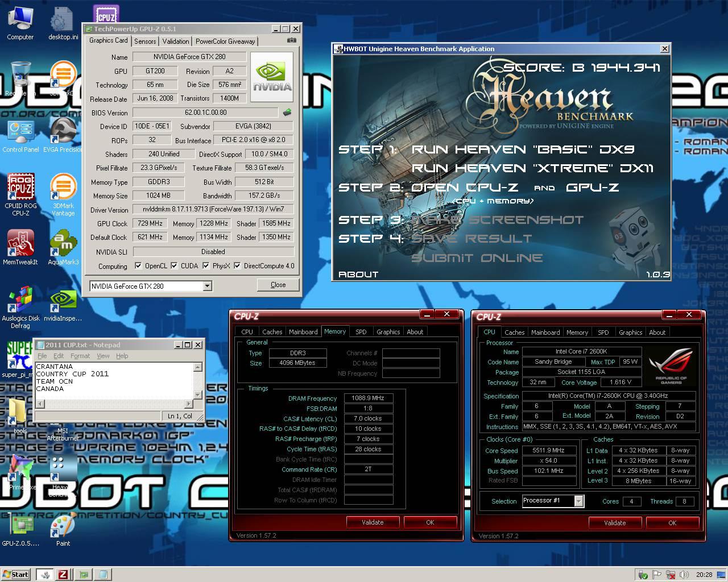Switch to the Validation tab in GPU-Z
The height and width of the screenshot is (582, 728).
176,41
